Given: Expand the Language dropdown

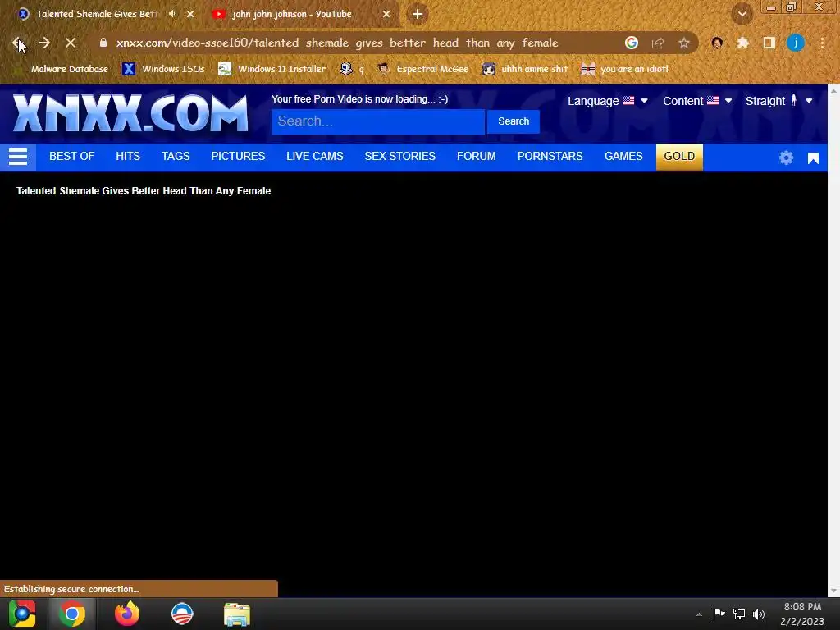Looking at the screenshot, I should [x=608, y=101].
